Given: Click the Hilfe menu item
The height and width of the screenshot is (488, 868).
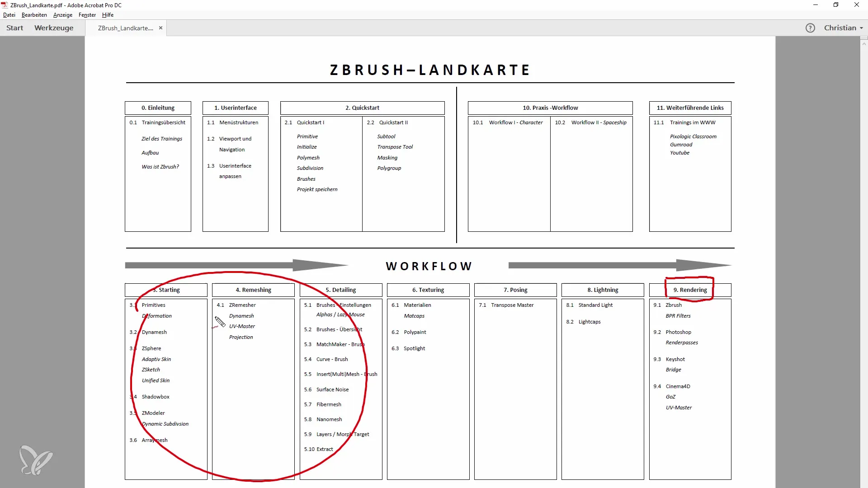Looking at the screenshot, I should (x=108, y=15).
